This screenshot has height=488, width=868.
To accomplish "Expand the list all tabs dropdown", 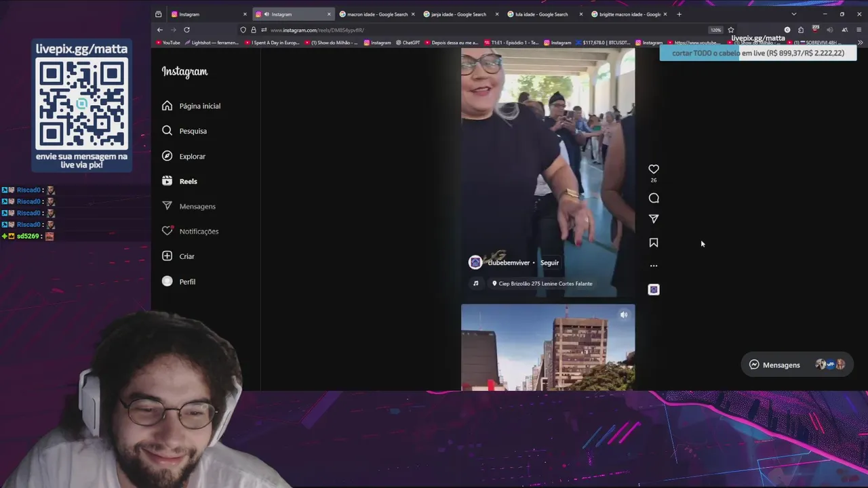I will (793, 14).
